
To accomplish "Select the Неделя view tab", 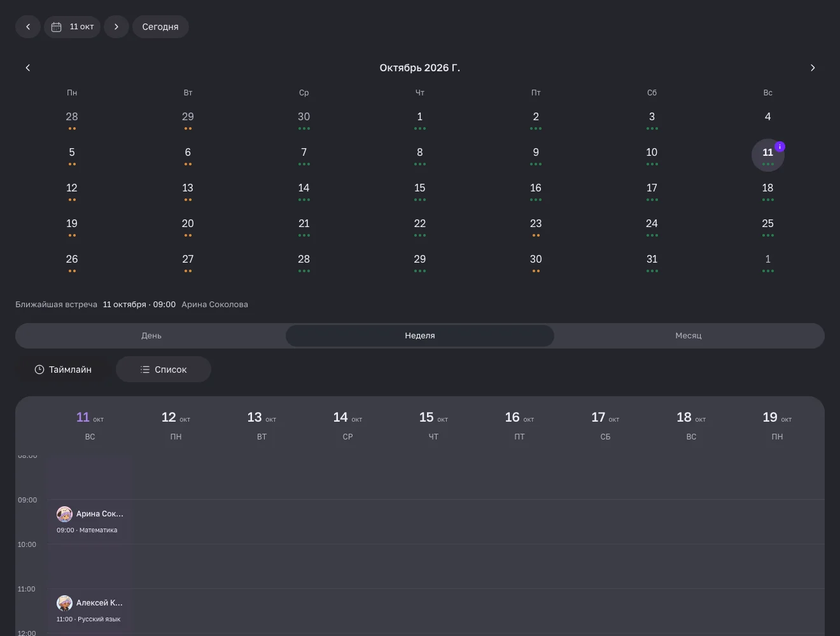I will pyautogui.click(x=420, y=335).
